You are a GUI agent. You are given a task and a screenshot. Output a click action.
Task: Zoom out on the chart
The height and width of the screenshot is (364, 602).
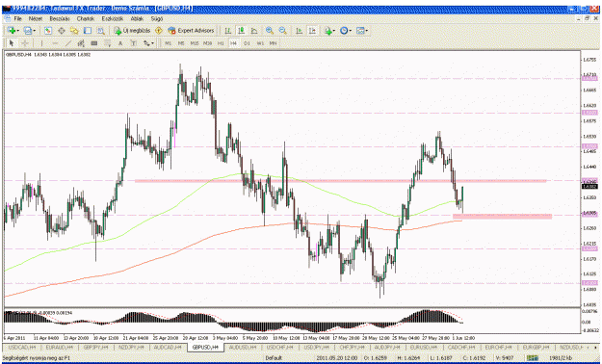click(x=283, y=31)
